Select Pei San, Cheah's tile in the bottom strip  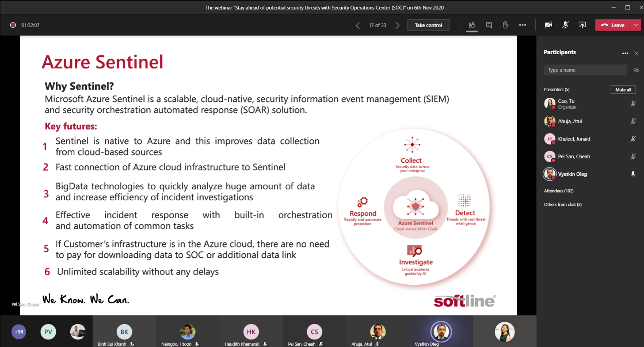[314, 331]
